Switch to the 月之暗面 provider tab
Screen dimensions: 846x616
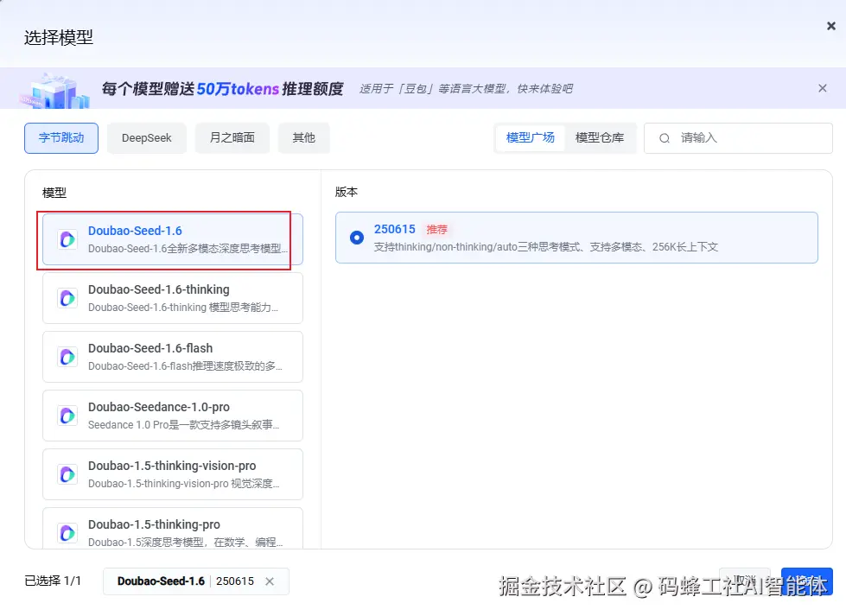pyautogui.click(x=232, y=138)
